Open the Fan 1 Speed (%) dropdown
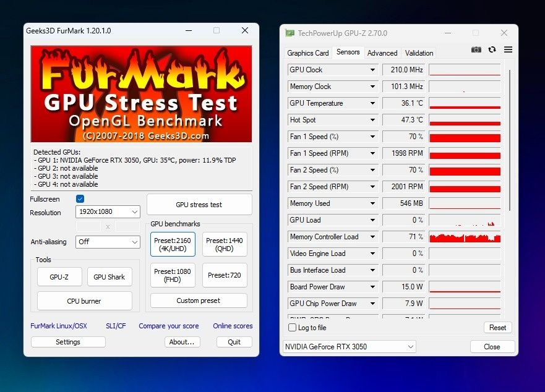This screenshot has height=392, width=545. click(372, 137)
